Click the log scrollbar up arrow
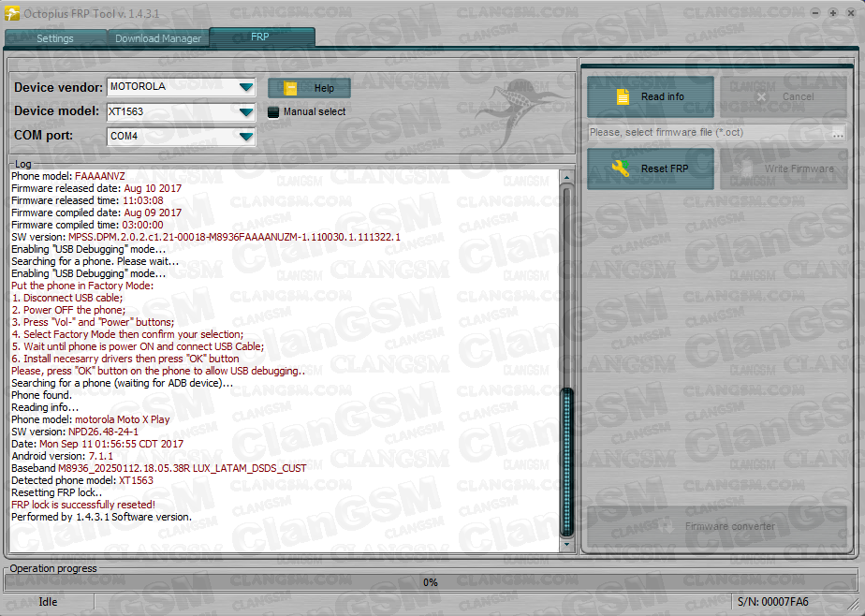865x616 pixels. click(x=566, y=178)
